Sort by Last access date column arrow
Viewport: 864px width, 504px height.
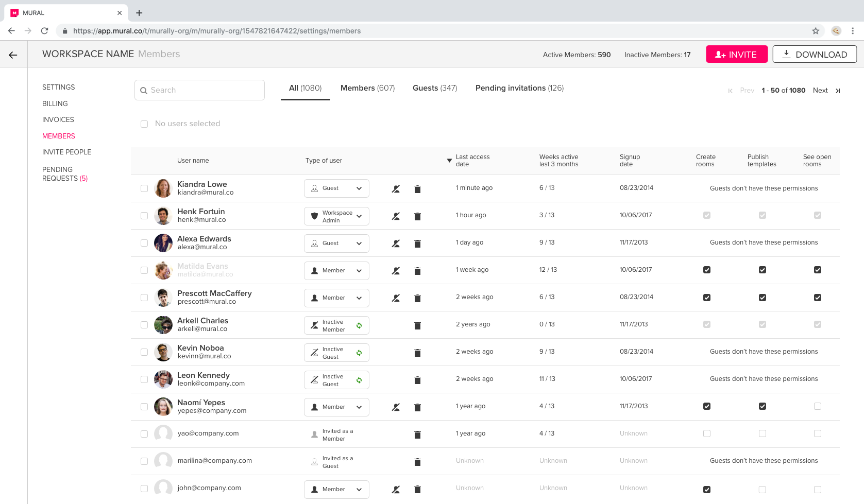(x=449, y=161)
